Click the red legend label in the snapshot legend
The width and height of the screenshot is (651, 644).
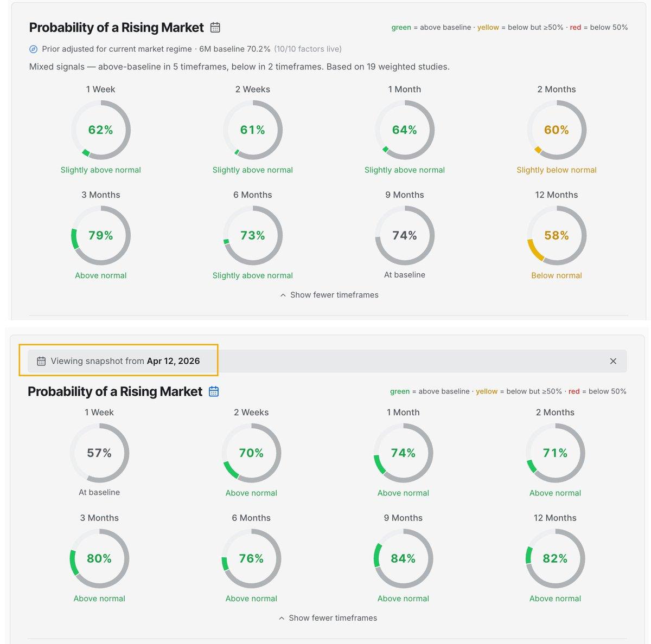point(574,391)
